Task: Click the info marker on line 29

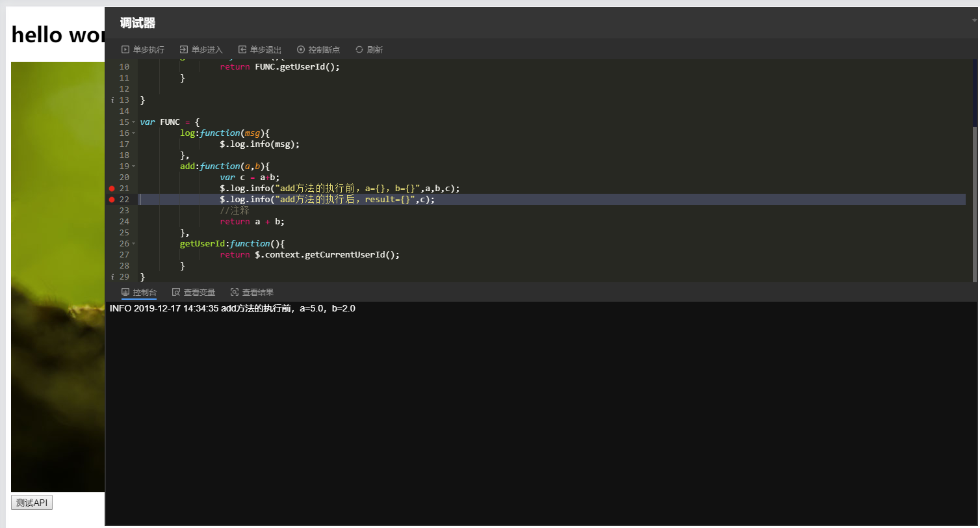Action: point(112,276)
